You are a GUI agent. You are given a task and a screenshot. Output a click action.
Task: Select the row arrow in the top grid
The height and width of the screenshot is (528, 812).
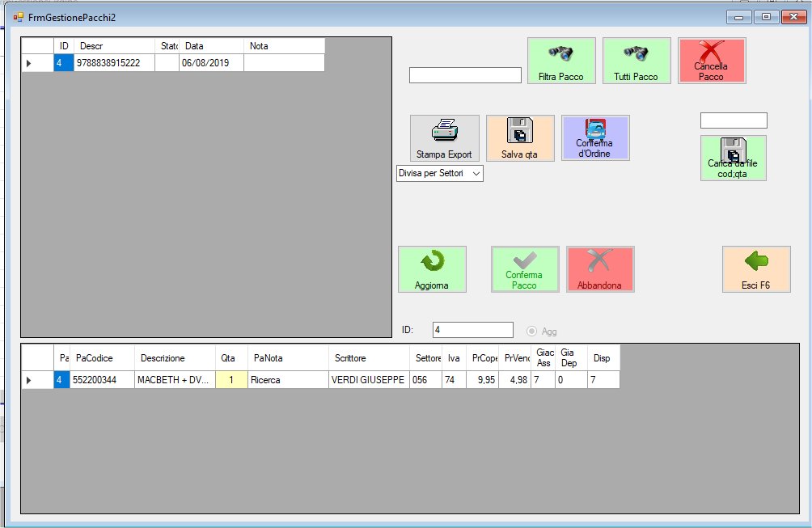pyautogui.click(x=30, y=63)
